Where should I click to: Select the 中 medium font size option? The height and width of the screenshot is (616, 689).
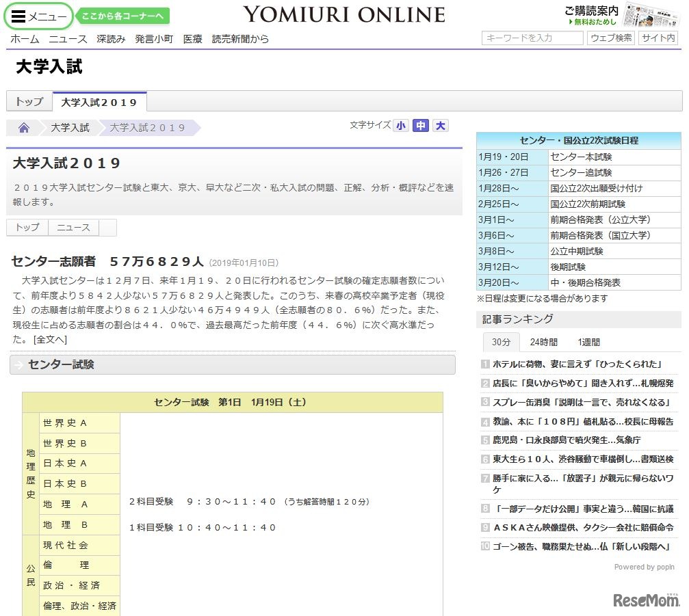419,126
